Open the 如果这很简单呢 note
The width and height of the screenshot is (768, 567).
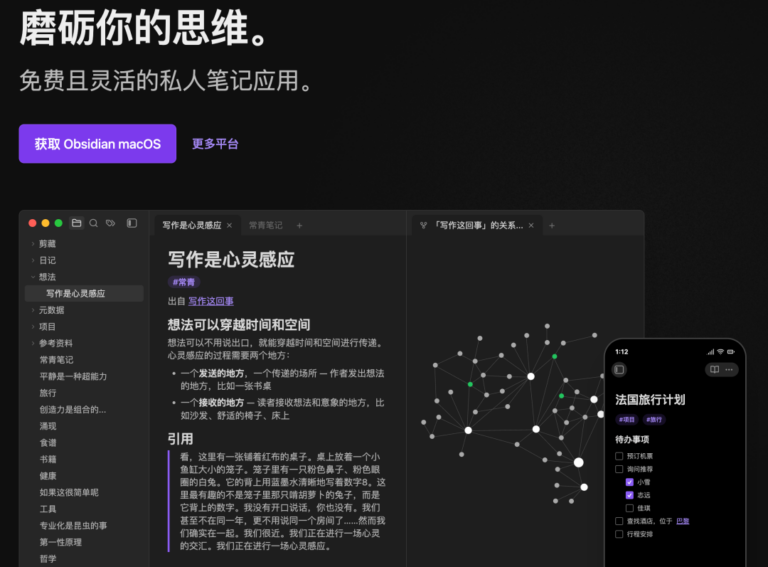[69, 493]
